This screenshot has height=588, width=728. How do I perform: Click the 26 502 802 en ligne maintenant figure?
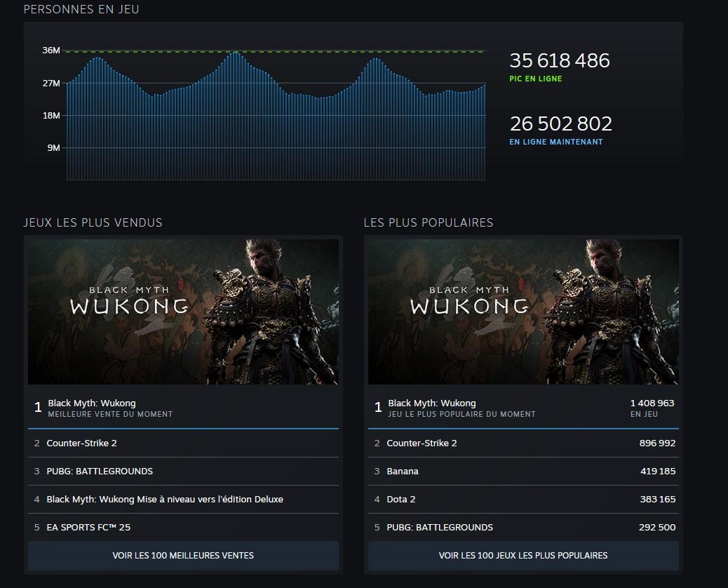click(x=560, y=124)
